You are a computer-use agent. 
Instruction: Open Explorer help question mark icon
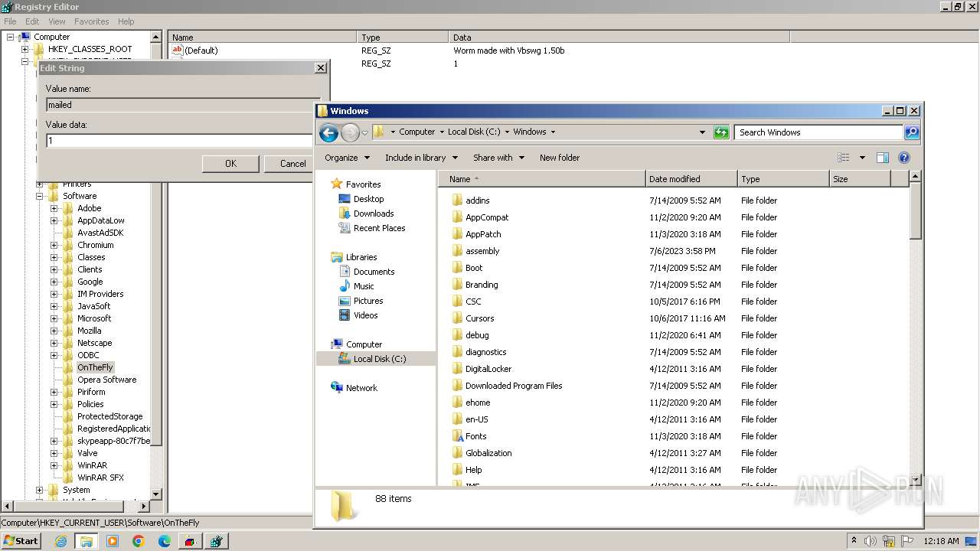click(904, 158)
